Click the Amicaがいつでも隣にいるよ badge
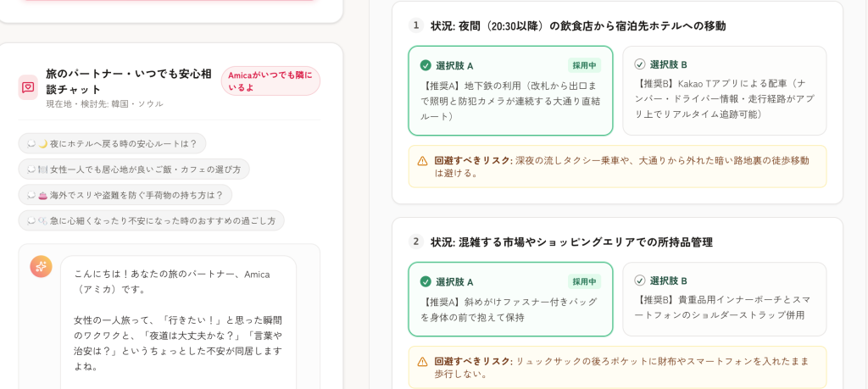The height and width of the screenshot is (389, 868). [270, 81]
